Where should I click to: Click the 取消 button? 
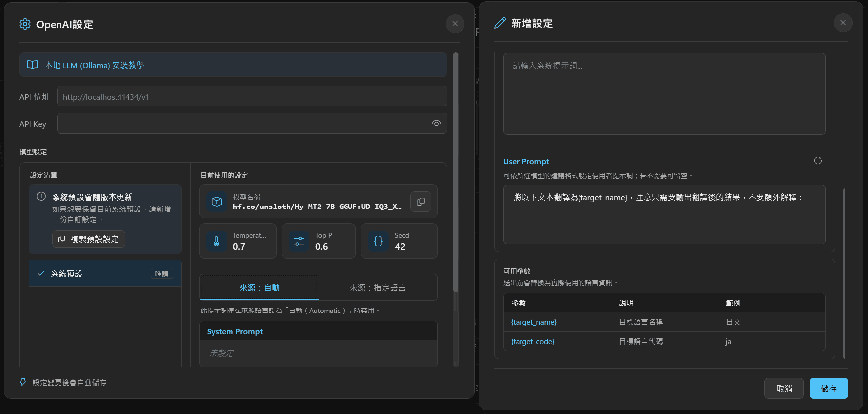(x=784, y=388)
